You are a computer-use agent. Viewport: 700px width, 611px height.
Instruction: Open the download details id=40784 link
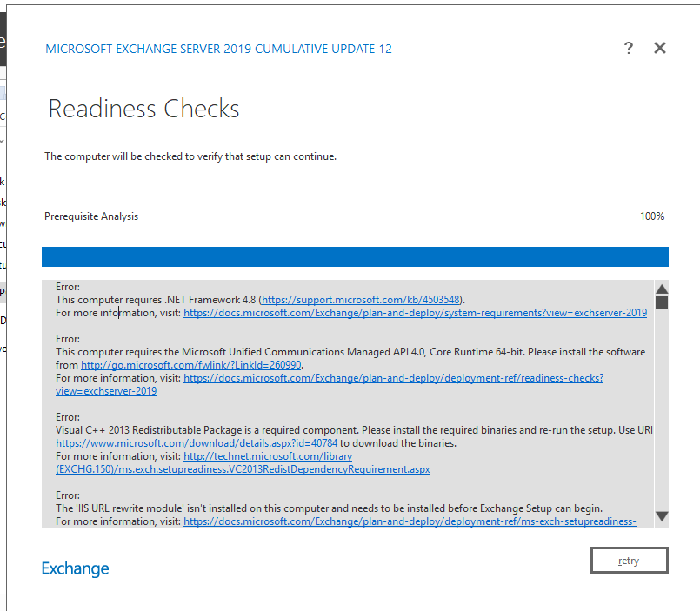[197, 443]
